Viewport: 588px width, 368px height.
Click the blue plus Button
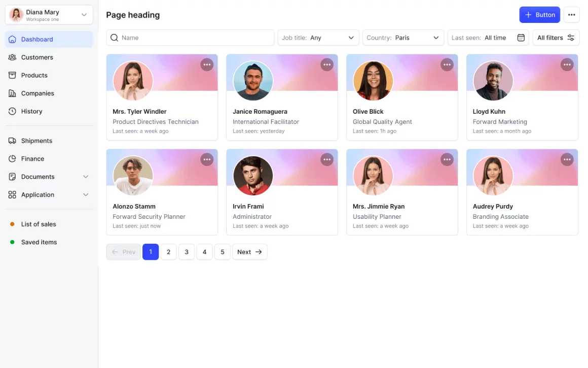pyautogui.click(x=539, y=15)
